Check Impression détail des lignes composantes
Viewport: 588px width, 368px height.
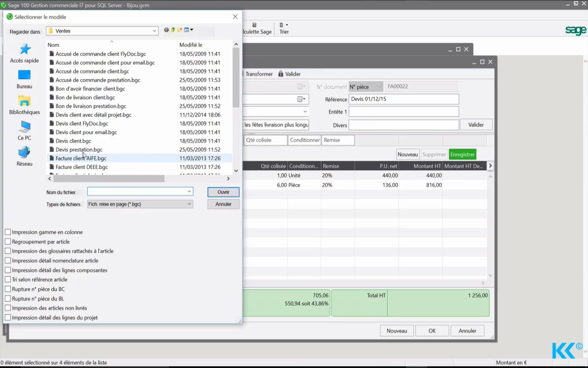pos(8,270)
